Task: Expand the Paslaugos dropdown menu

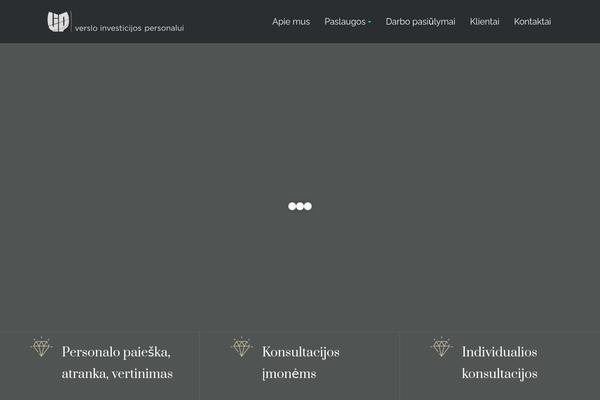Action: (x=347, y=22)
